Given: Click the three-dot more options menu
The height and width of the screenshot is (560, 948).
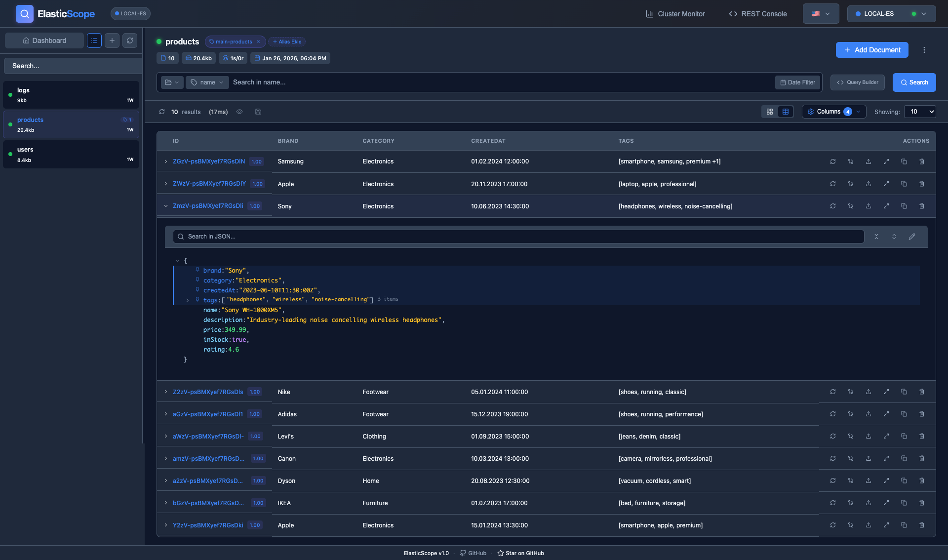Looking at the screenshot, I should tap(924, 50).
